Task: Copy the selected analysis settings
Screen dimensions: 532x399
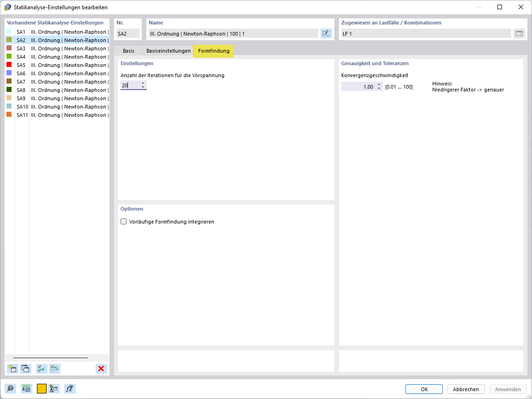Action: coord(26,369)
